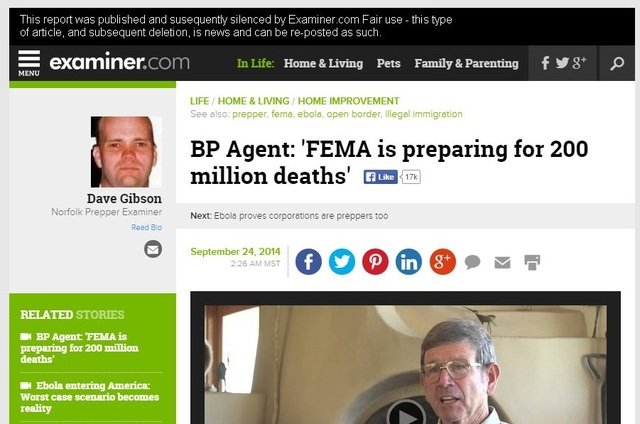Pin article with Pinterest icon
This screenshot has width=640, height=424.
click(375, 262)
